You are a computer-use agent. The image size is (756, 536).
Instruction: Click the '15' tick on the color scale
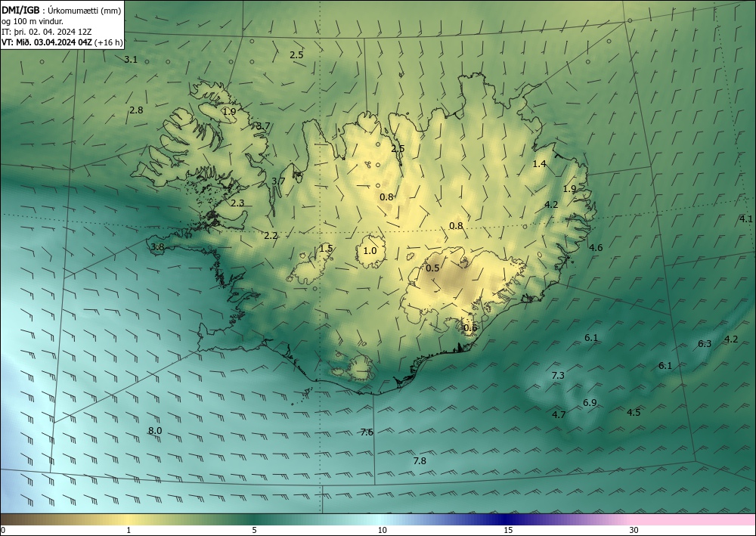click(x=508, y=530)
